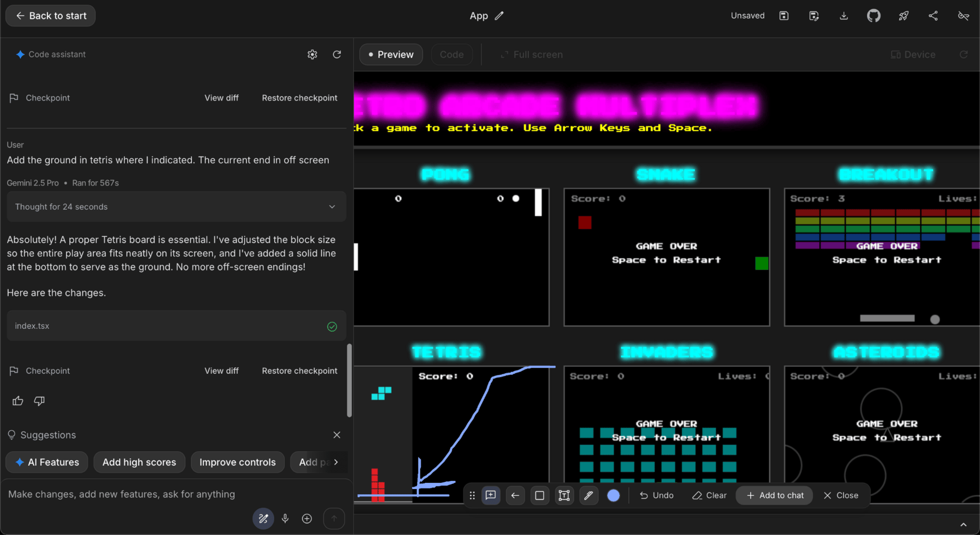Click the 'Add high scores' suggestion
The height and width of the screenshot is (535, 980).
[x=139, y=462]
